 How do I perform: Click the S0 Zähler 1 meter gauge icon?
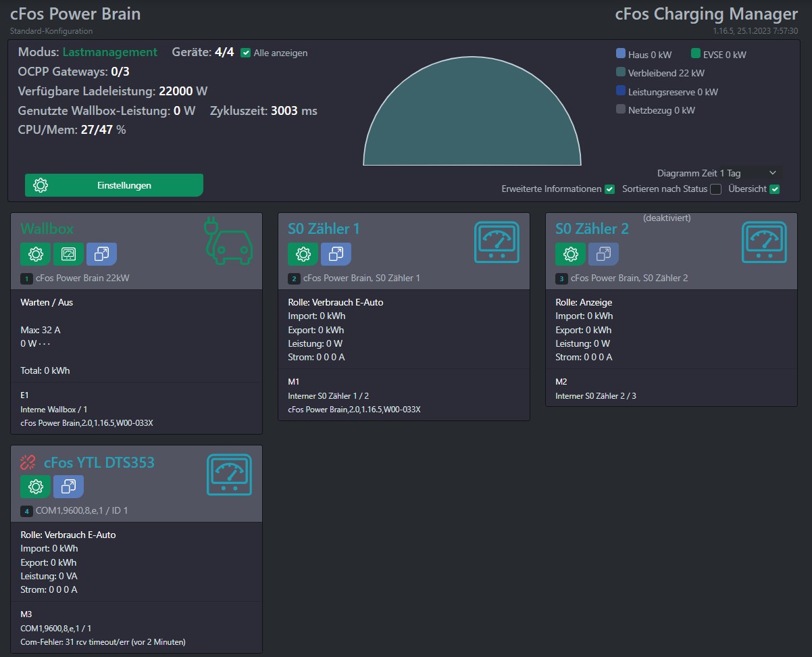coord(497,242)
